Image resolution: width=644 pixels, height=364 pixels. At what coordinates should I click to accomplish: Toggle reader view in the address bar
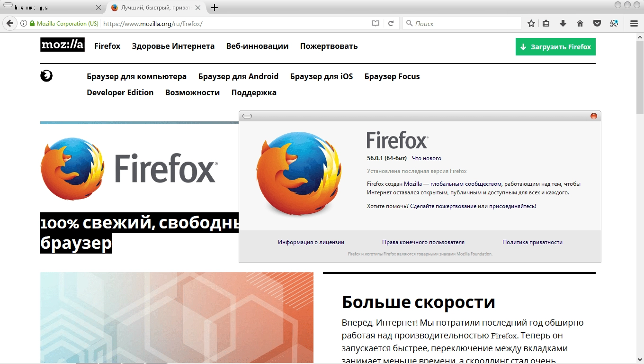pyautogui.click(x=376, y=23)
